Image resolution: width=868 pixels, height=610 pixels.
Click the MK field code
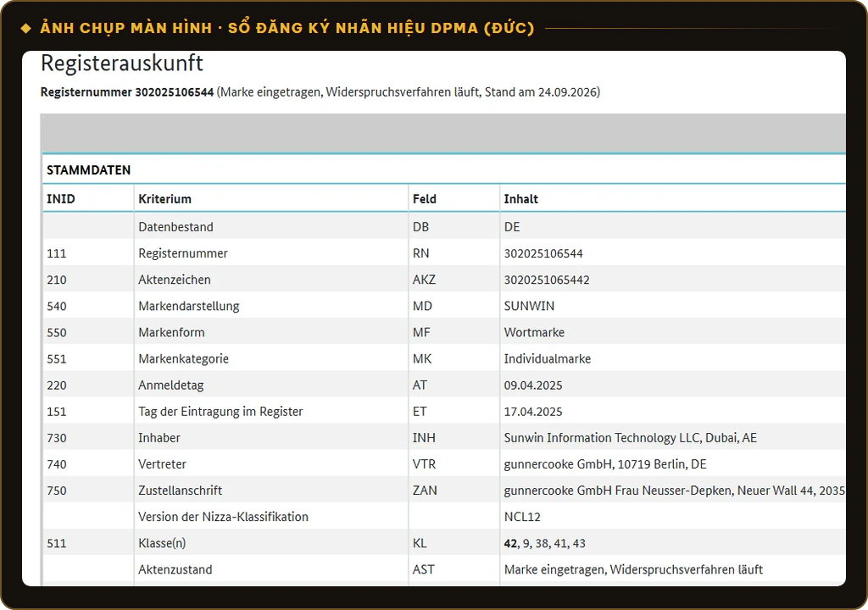tap(422, 358)
